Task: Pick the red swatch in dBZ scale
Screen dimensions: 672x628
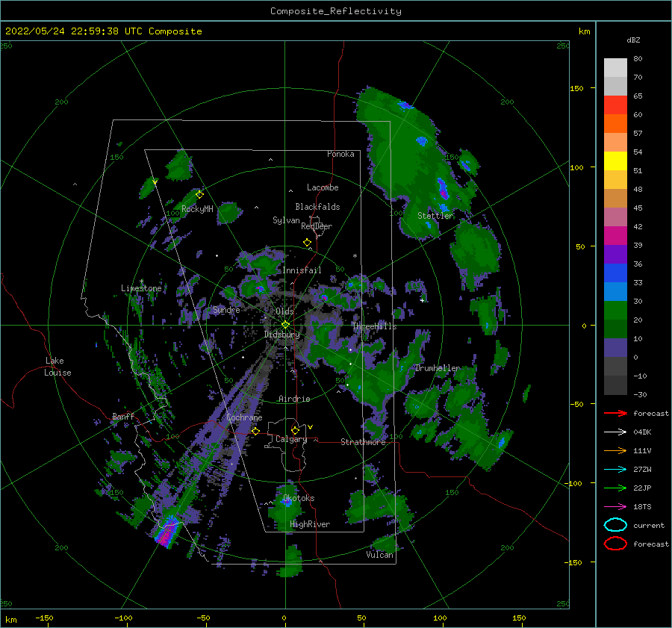Action: pos(615,105)
